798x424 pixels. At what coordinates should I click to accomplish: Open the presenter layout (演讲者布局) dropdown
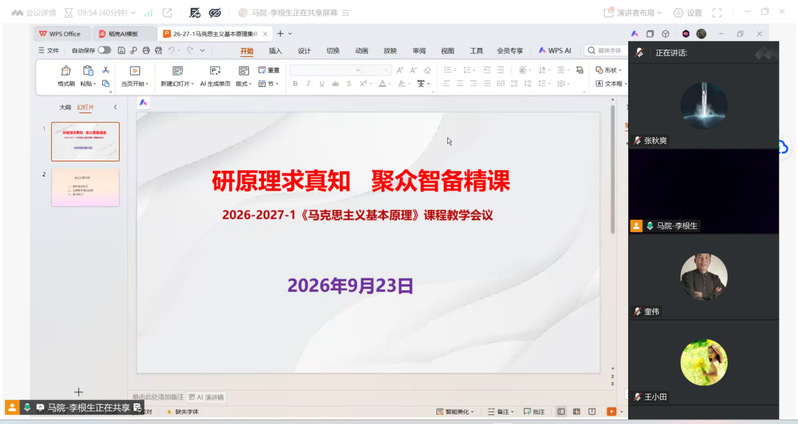(633, 13)
